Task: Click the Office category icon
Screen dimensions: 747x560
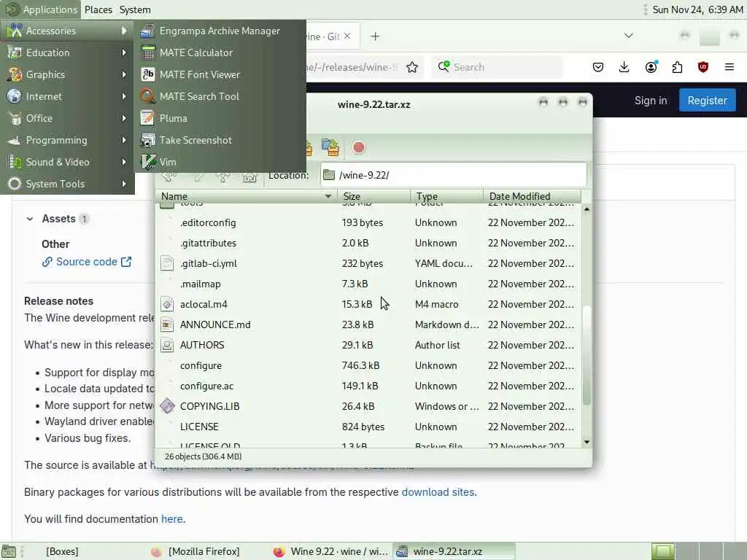Action: 15,119
